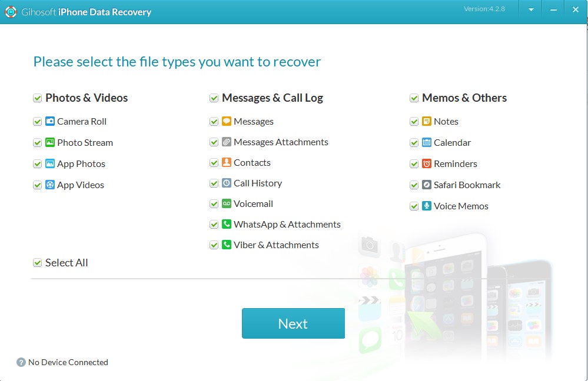Screen dimensions: 588x381
Task: Click the yellow Notes icon
Action: click(x=426, y=121)
